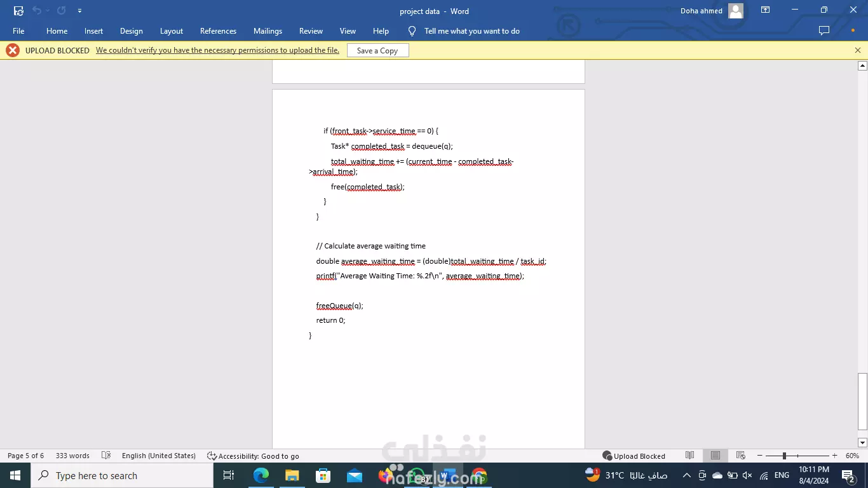Open Microsoft Edge from the taskbar
Screen dimensions: 868x488
coord(261,475)
